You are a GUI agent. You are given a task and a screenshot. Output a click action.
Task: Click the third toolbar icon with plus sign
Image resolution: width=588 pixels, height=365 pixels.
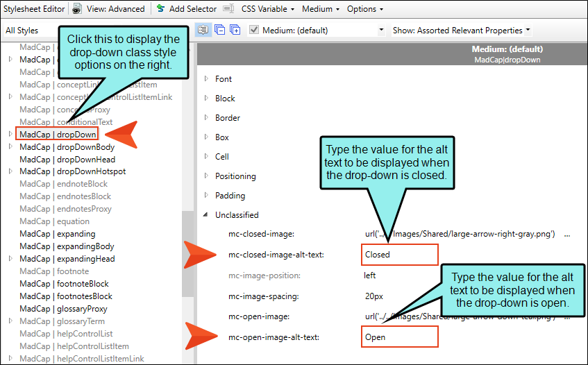tap(235, 30)
